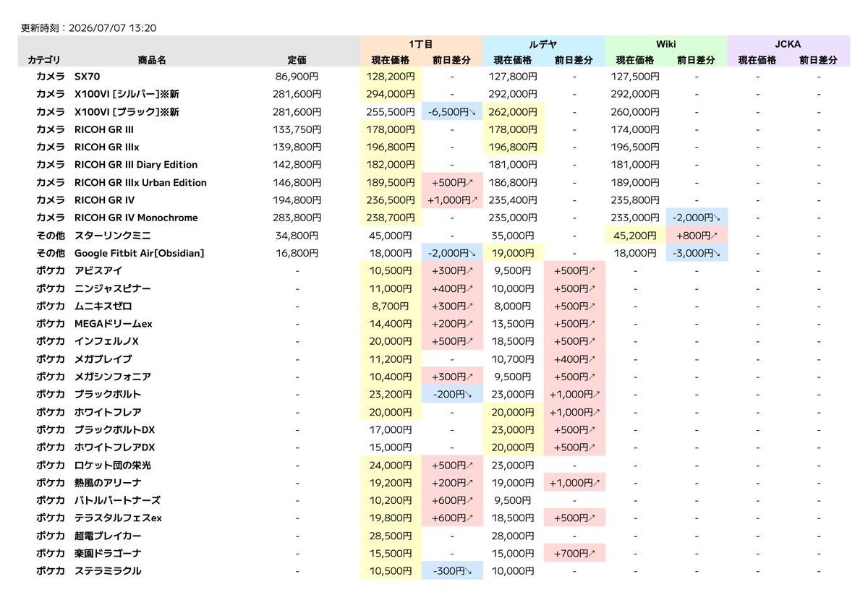
Task: Click the -300円 difference for ステラミラクル
Action: coord(452,571)
